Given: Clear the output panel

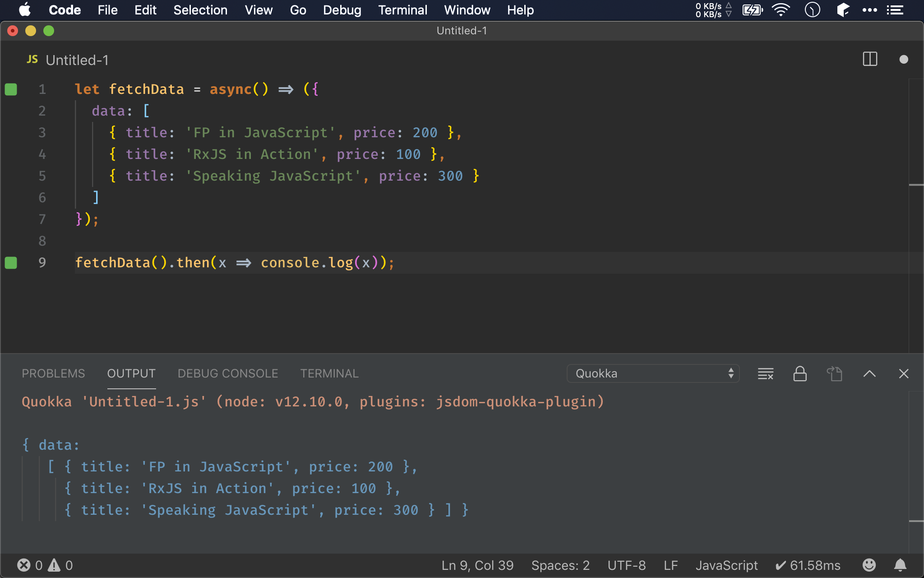Looking at the screenshot, I should tap(765, 374).
